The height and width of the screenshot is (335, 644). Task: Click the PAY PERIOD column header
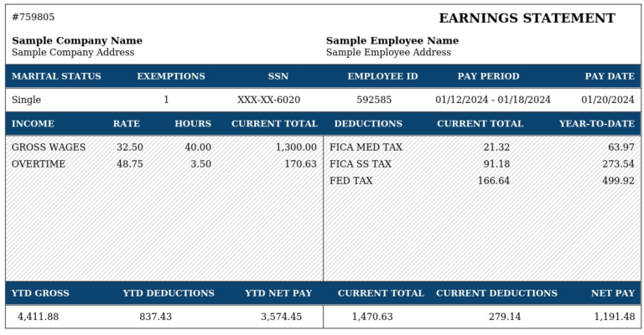point(488,76)
